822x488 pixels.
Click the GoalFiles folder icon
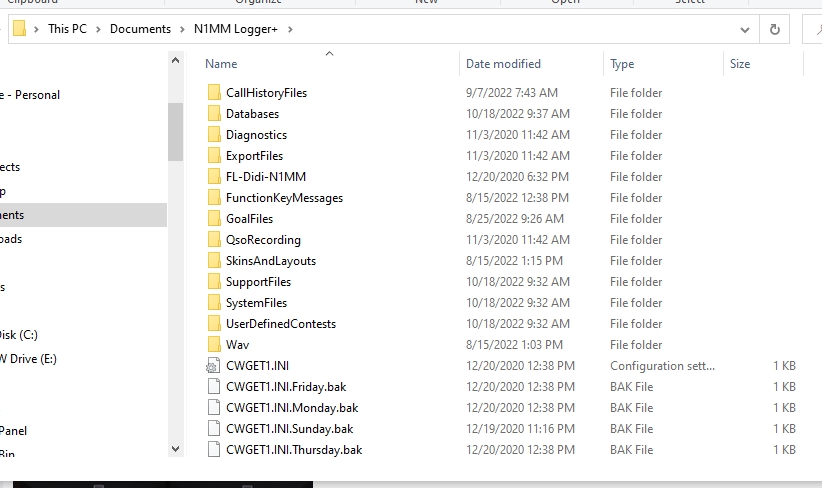214,218
